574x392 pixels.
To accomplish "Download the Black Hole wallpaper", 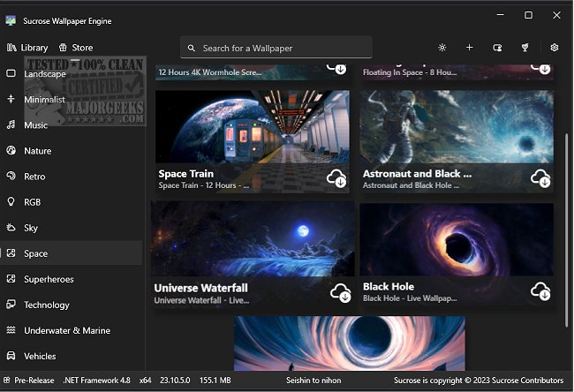I will click(x=541, y=290).
